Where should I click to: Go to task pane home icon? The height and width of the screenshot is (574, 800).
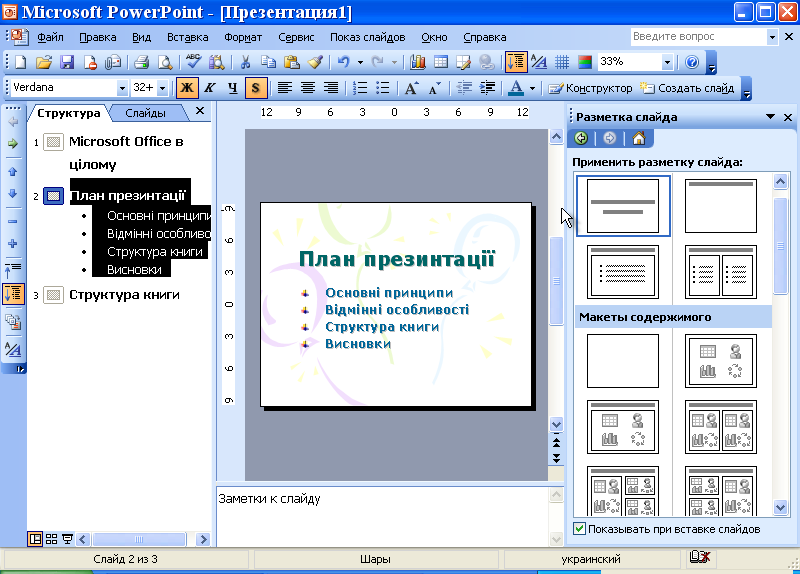[639, 138]
